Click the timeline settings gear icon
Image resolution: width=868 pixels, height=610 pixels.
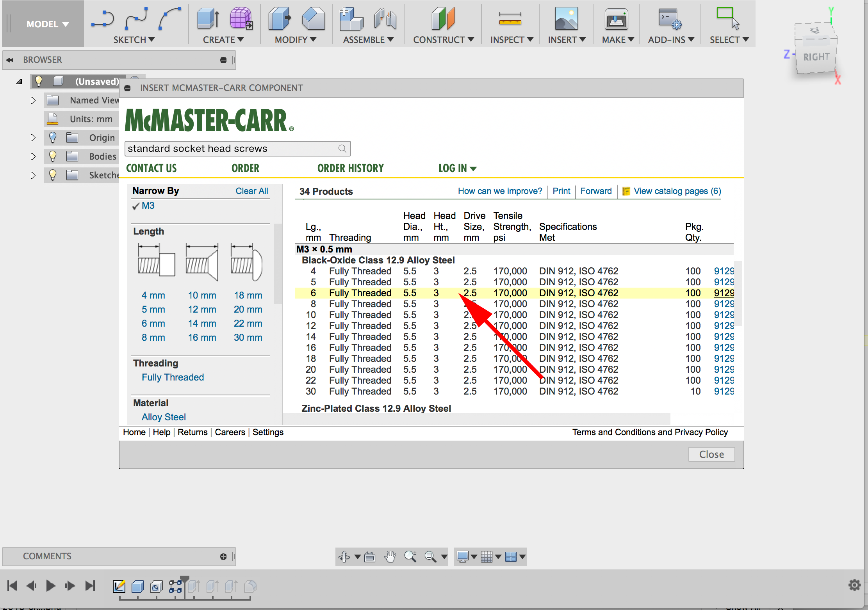[x=854, y=585]
